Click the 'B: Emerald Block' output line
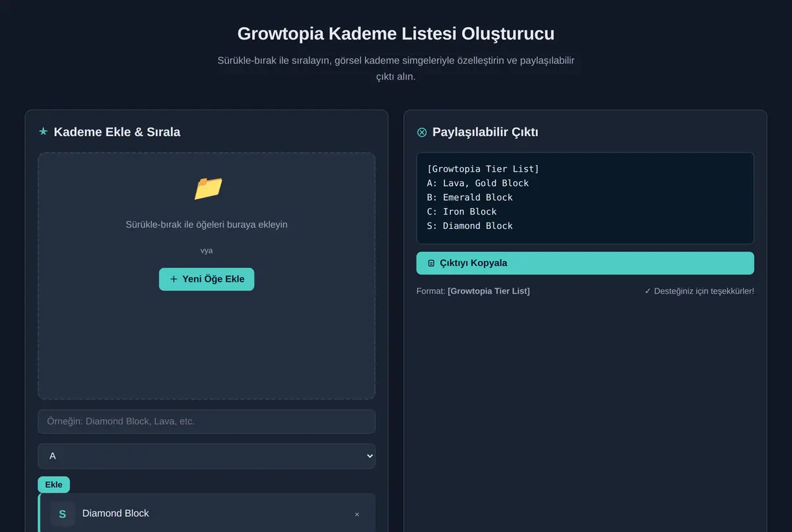 click(x=470, y=197)
